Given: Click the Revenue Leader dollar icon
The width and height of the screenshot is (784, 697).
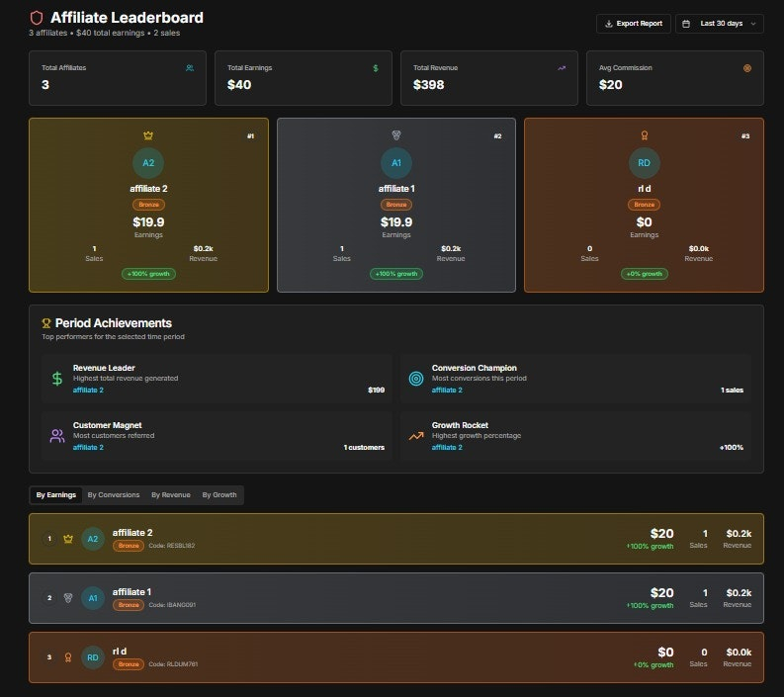Looking at the screenshot, I should click(57, 378).
